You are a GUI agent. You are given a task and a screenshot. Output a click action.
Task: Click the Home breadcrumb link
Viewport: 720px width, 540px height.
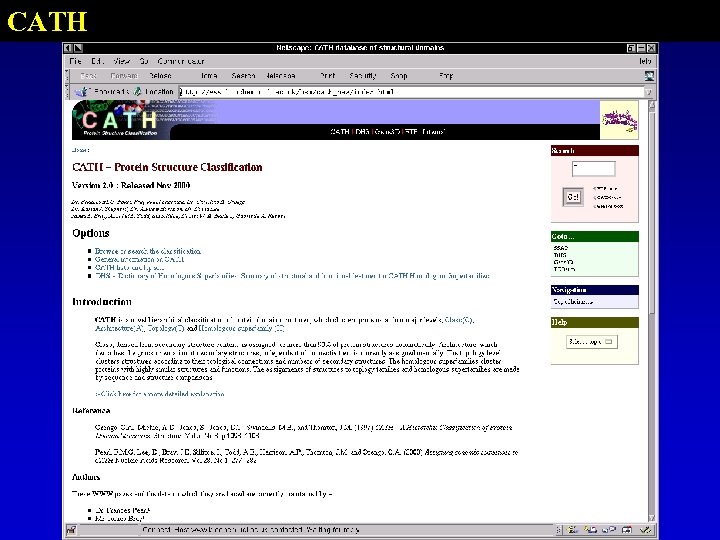click(x=80, y=150)
